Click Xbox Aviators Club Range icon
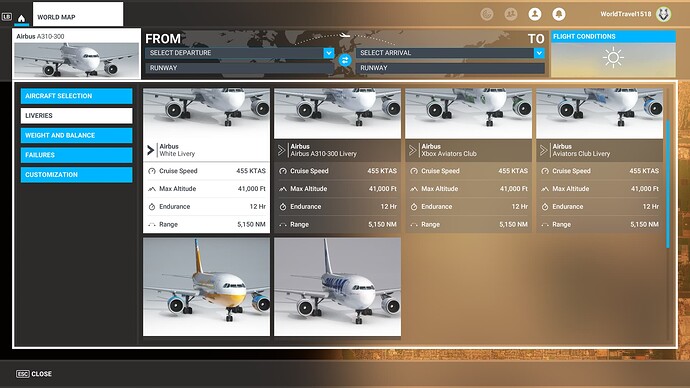 pyautogui.click(x=414, y=225)
